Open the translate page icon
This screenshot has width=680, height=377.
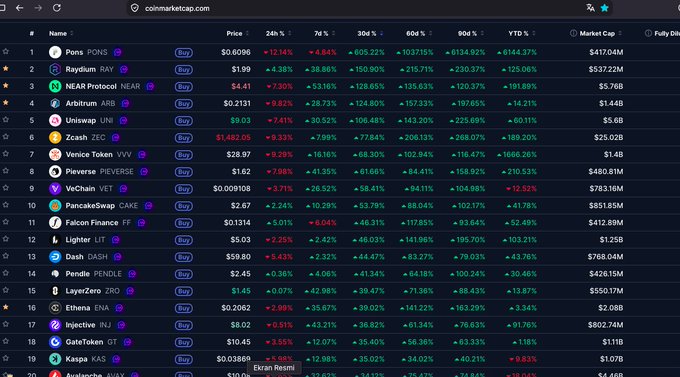[x=590, y=8]
